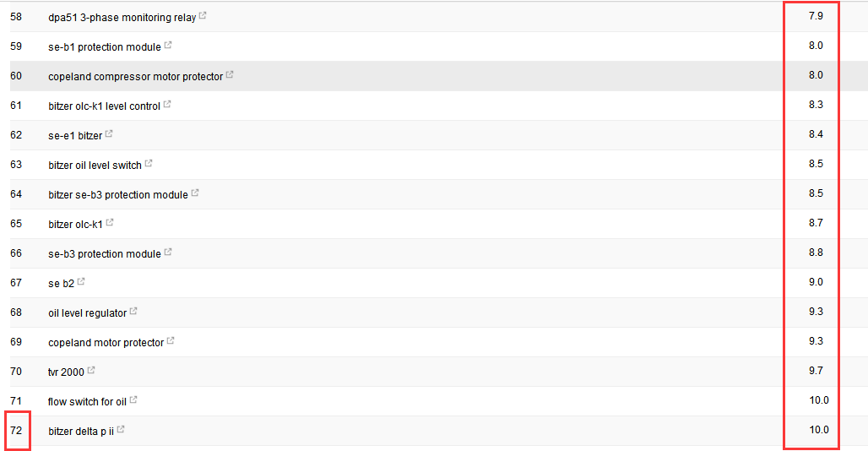
Task: Click external link icon beside se-b1 protection module
Action: (x=167, y=46)
